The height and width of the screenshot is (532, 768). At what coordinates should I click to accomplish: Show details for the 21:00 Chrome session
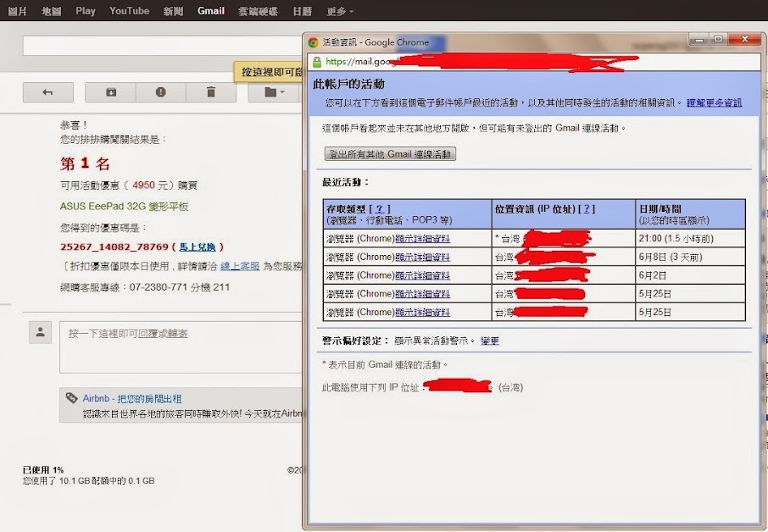[422, 239]
